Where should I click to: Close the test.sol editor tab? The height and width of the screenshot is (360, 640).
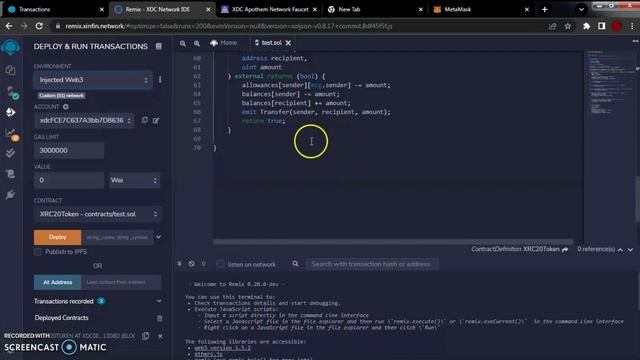[x=288, y=43]
